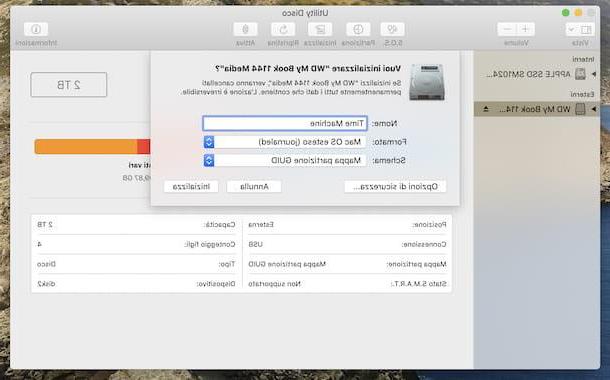Click the USB value

tap(255, 244)
